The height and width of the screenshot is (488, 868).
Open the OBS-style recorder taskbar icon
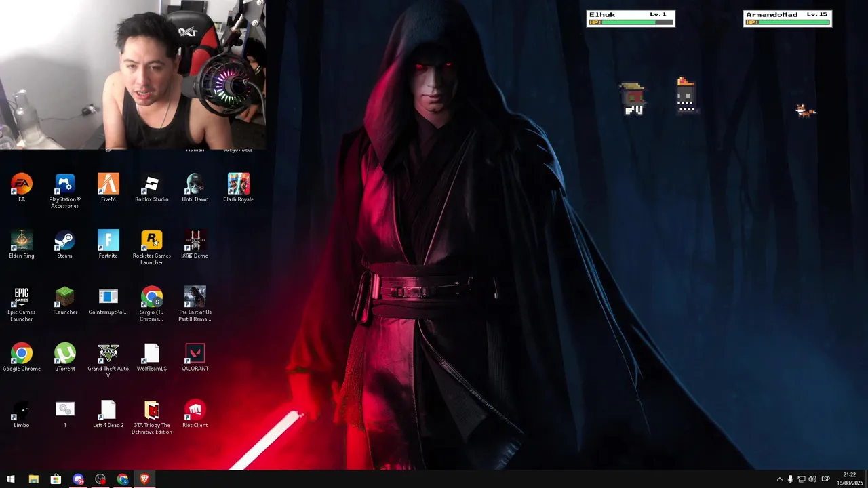(x=100, y=479)
